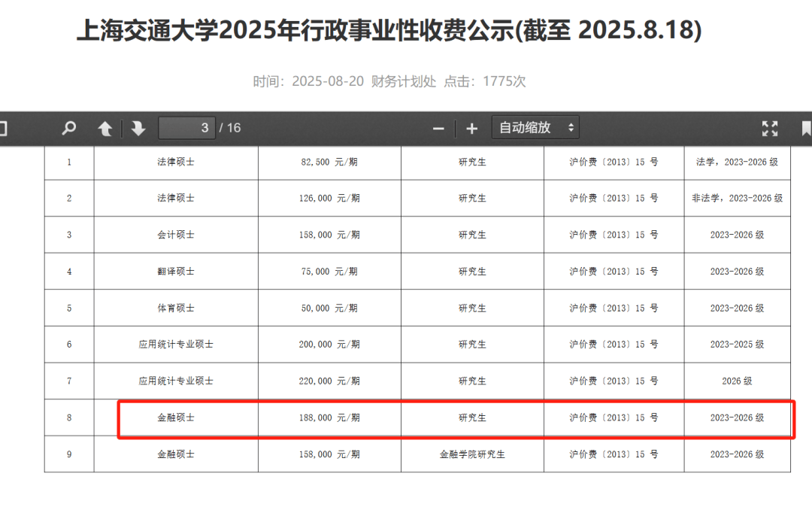Image resolution: width=812 pixels, height=513 pixels.
Task: Enter presentation fullscreen mode
Action: point(769,129)
